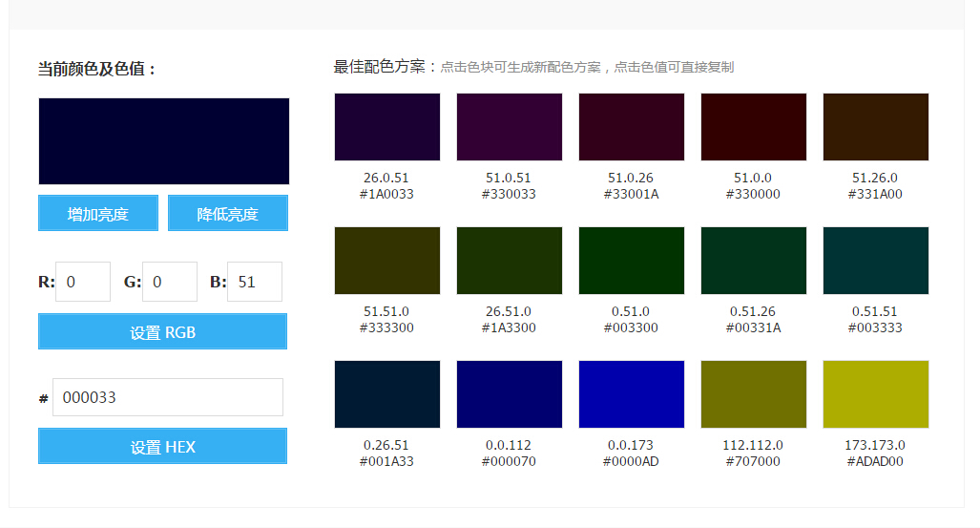Choose the #0000AD bright blue swatch
Image resolution: width=980 pixels, height=528 pixels.
632,394
